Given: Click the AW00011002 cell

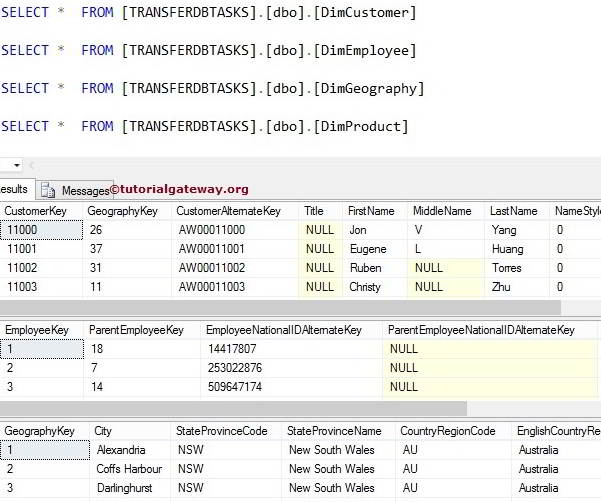Looking at the screenshot, I should [x=235, y=268].
